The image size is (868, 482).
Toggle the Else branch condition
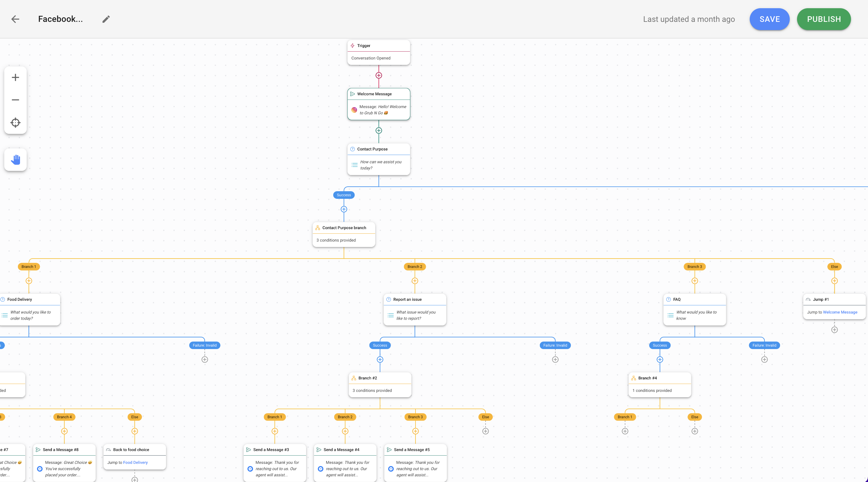[834, 266]
